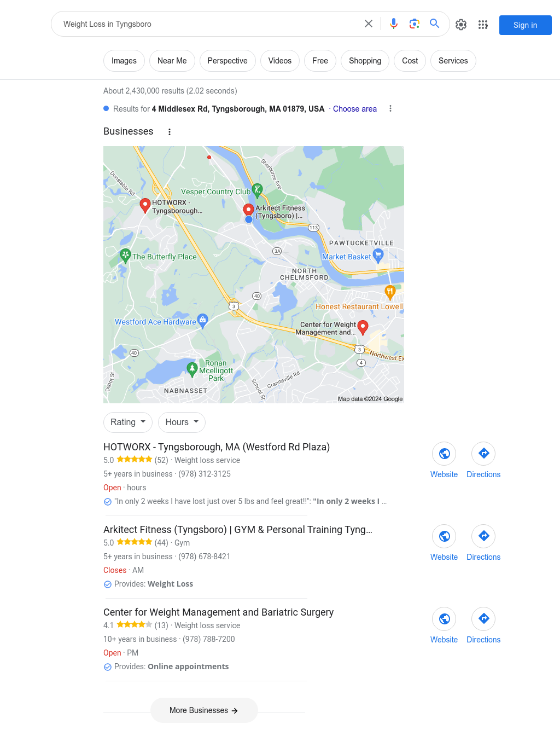Screen dimensions: 560x736
Task: Open three-dot options next to Choose area
Action: (x=390, y=108)
